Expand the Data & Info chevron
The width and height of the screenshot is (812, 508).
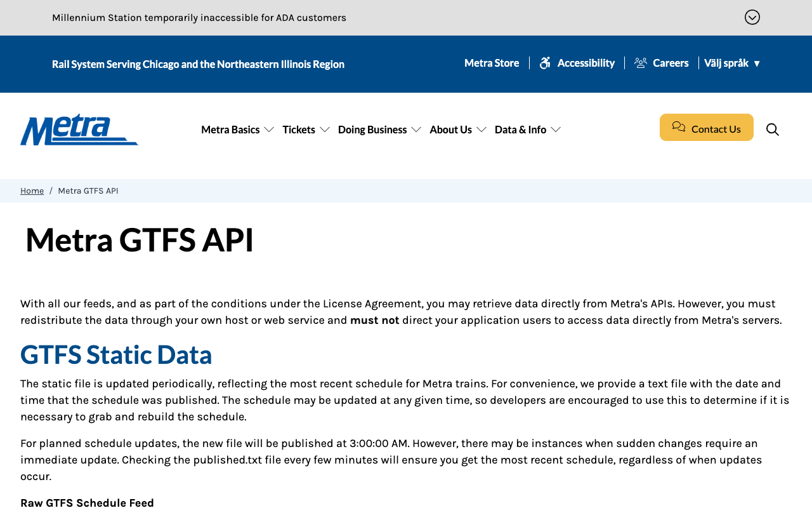(x=556, y=130)
